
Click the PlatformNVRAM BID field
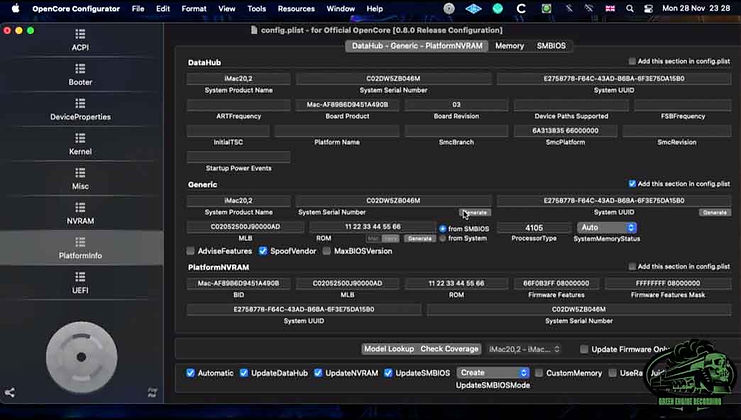click(x=239, y=283)
